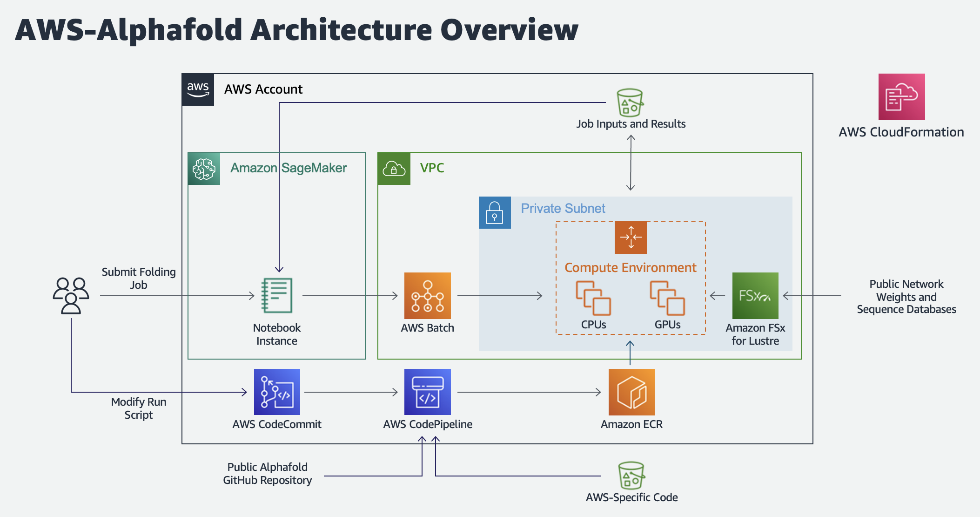The width and height of the screenshot is (980, 517).
Task: Click the Submit Folding Job label
Action: click(x=139, y=278)
